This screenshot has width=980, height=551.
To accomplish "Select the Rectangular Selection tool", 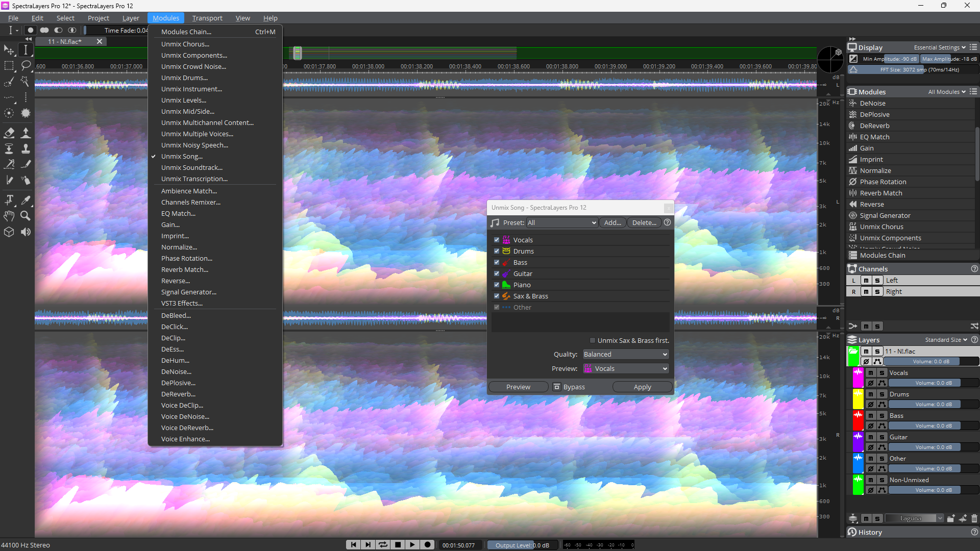I will coord(9,66).
